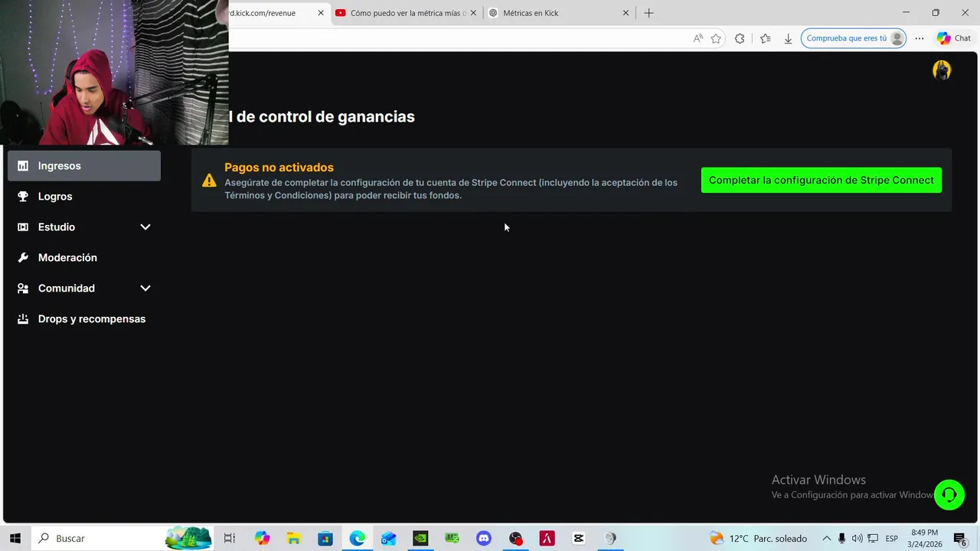980x551 pixels.
Task: Open the Kick profile avatar
Action: 942,70
